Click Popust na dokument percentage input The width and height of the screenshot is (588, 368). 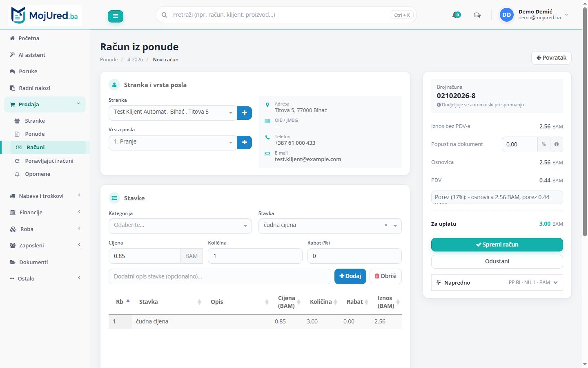(x=519, y=144)
